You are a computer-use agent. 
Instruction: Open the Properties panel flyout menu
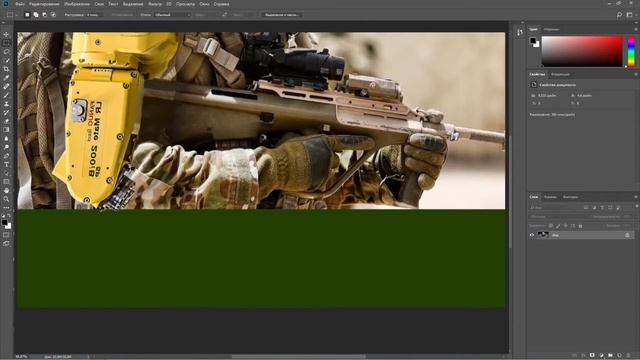coord(636,74)
